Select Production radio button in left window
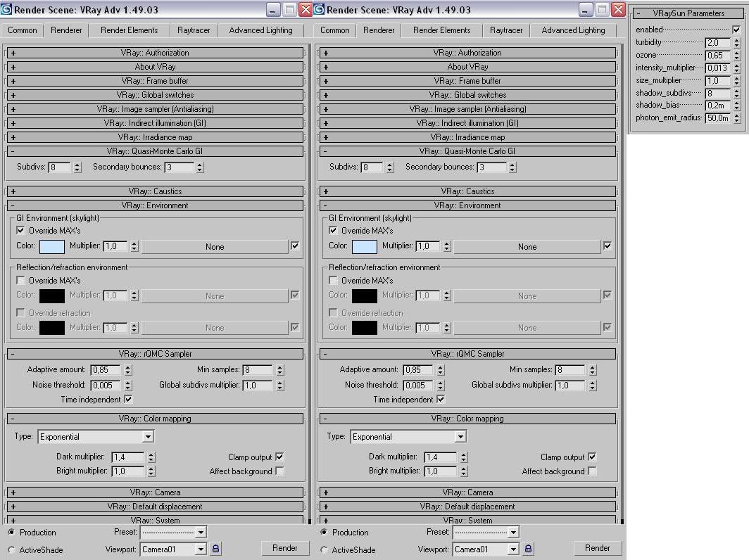 point(11,532)
